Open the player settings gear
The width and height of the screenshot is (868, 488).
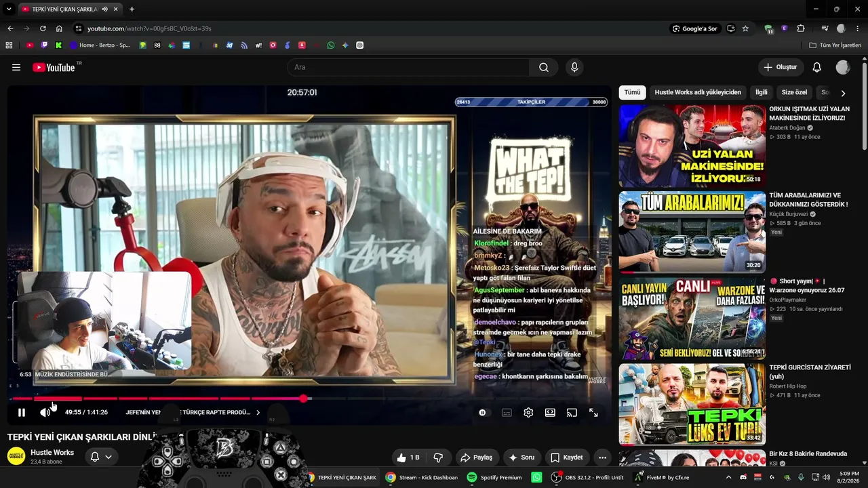click(x=528, y=412)
